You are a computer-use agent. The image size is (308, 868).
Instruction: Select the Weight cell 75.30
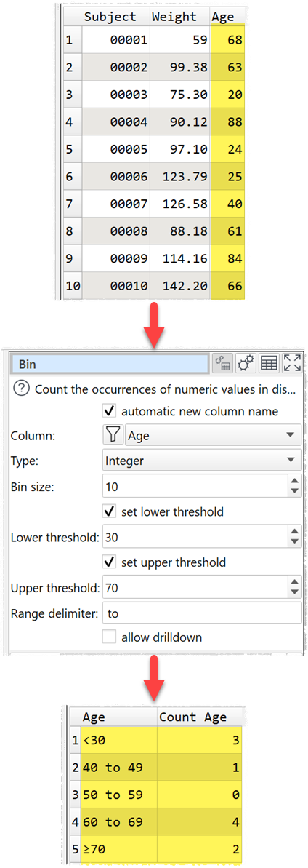(x=180, y=95)
